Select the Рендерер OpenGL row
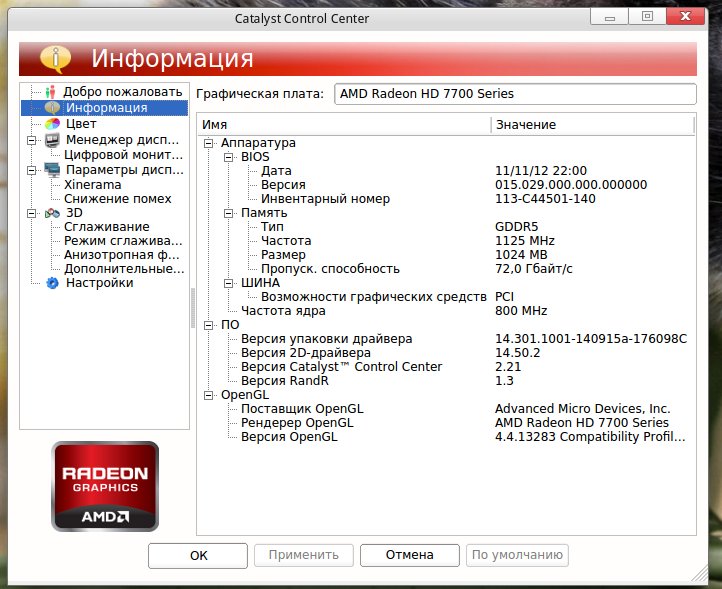The height and width of the screenshot is (589, 722). coord(446,423)
